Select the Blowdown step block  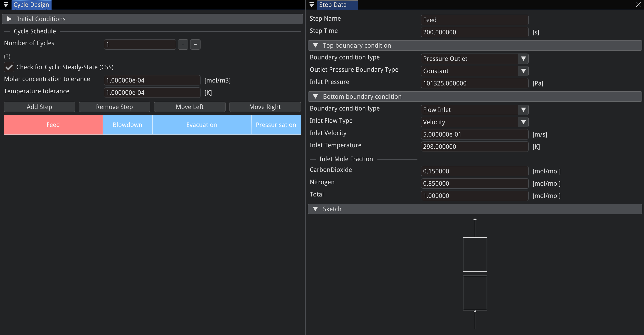128,125
